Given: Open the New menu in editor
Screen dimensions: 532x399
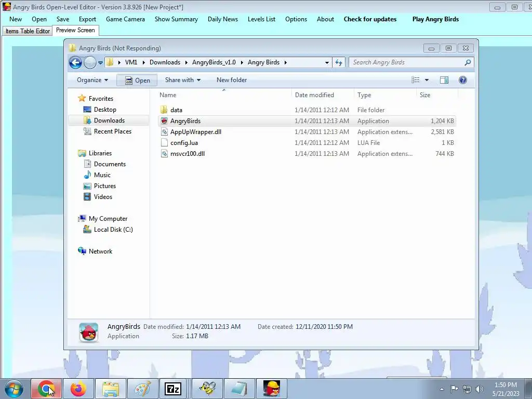Looking at the screenshot, I should [x=16, y=19].
